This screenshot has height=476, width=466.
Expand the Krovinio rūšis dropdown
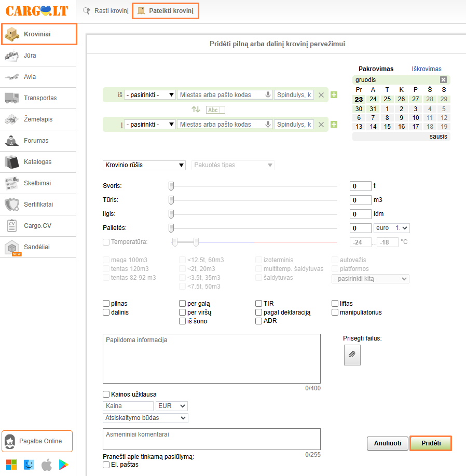144,165
